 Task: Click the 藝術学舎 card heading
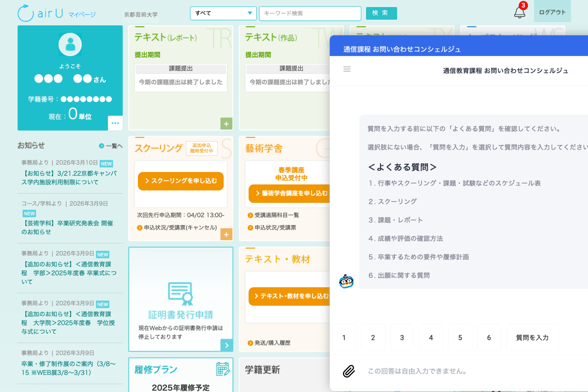[264, 149]
